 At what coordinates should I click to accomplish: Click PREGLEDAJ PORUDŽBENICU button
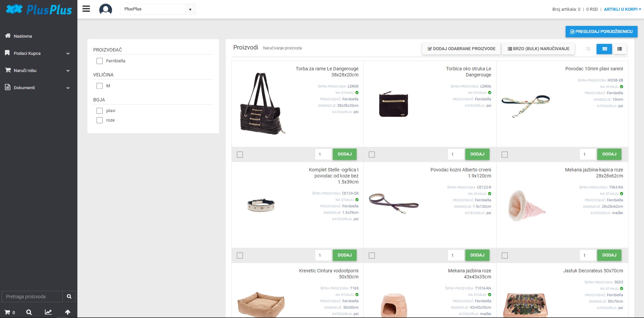click(x=601, y=32)
